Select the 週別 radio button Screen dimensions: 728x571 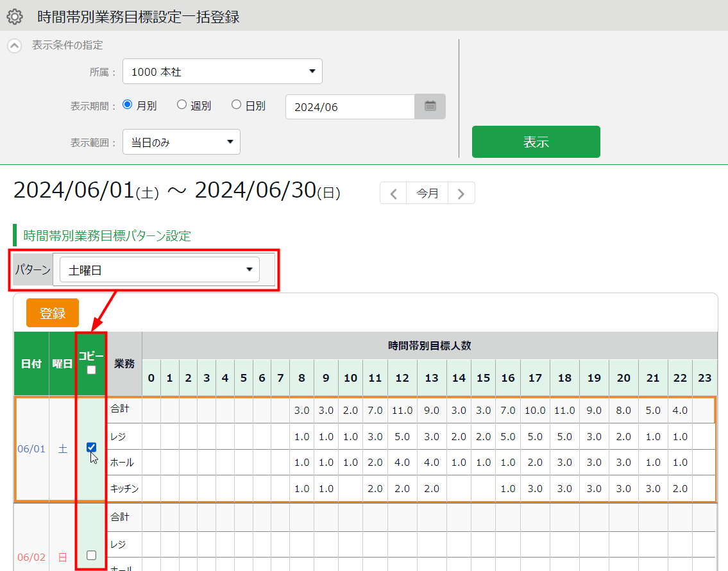pos(182,105)
